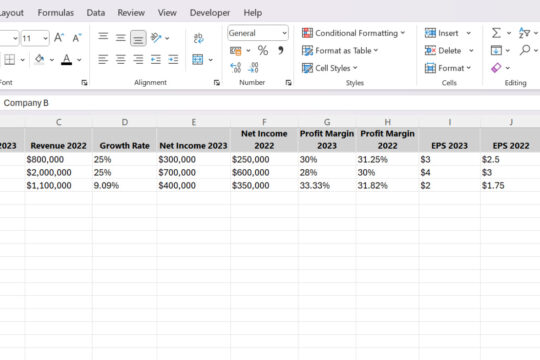Open Font Color palette arrow
540x360 pixels.
[79, 60]
